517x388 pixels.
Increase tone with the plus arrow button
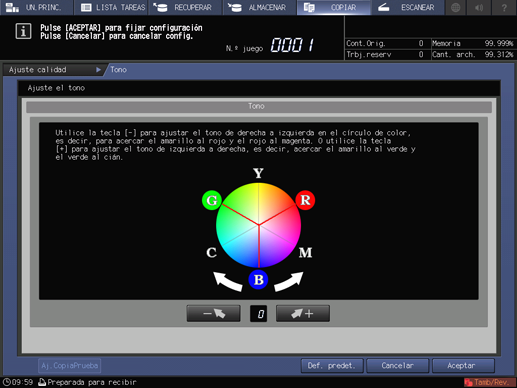[x=303, y=313]
